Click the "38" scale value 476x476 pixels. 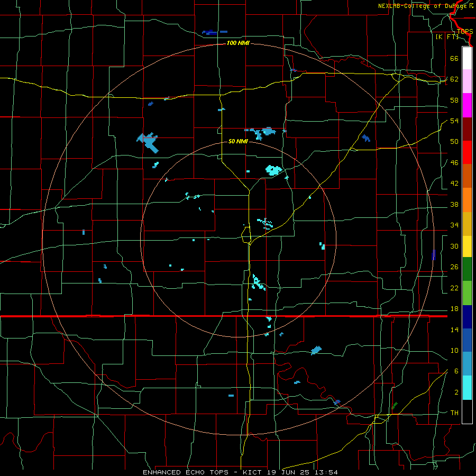point(454,205)
